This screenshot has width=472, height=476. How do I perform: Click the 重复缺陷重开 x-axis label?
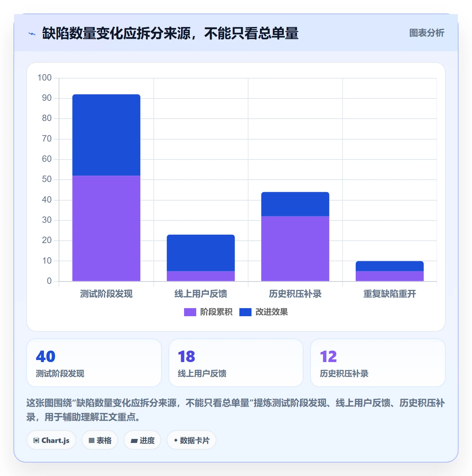pyautogui.click(x=389, y=294)
